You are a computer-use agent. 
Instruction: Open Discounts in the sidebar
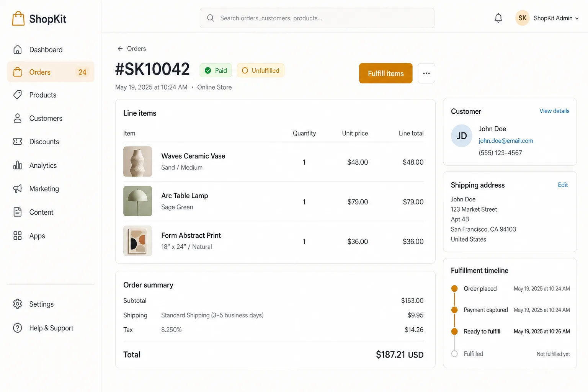tap(51, 142)
